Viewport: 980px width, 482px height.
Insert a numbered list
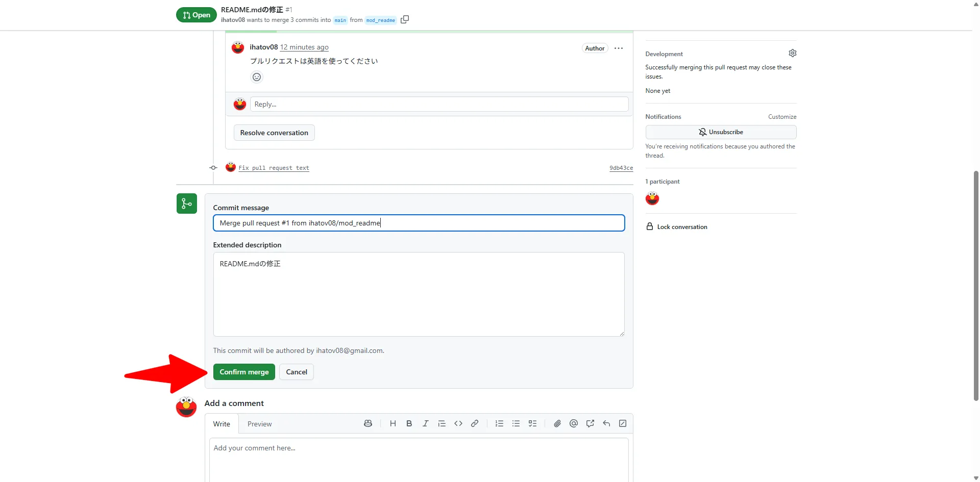pyautogui.click(x=499, y=423)
